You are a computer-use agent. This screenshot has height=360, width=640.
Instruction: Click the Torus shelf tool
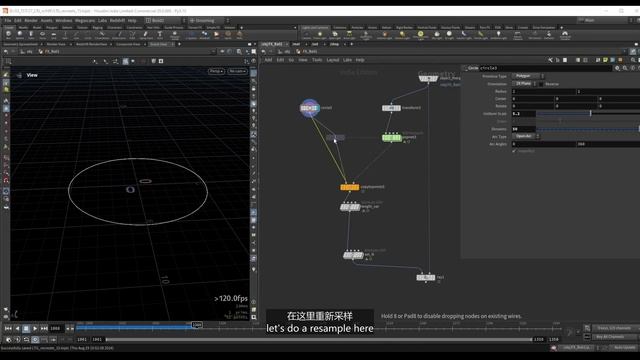click(x=42, y=35)
